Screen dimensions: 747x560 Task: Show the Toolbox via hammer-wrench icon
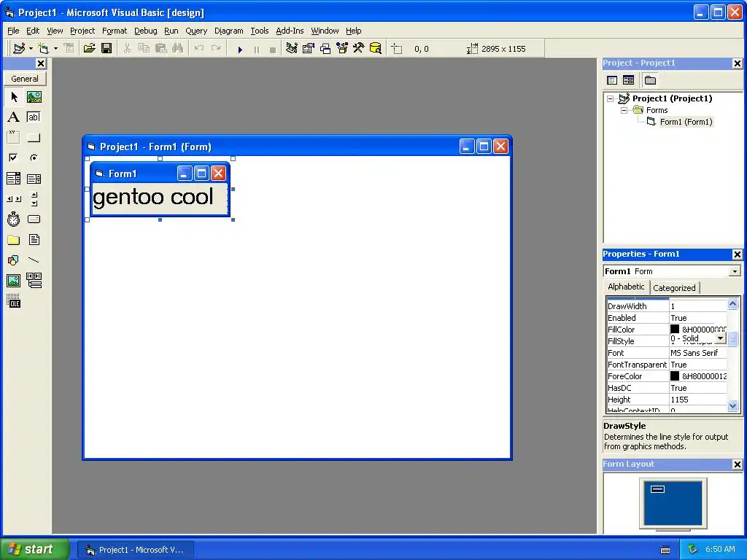coord(358,49)
